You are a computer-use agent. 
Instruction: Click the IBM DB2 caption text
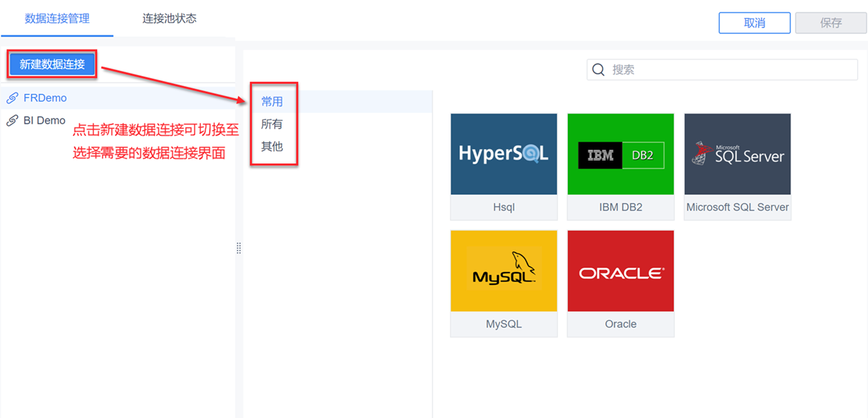click(x=621, y=208)
